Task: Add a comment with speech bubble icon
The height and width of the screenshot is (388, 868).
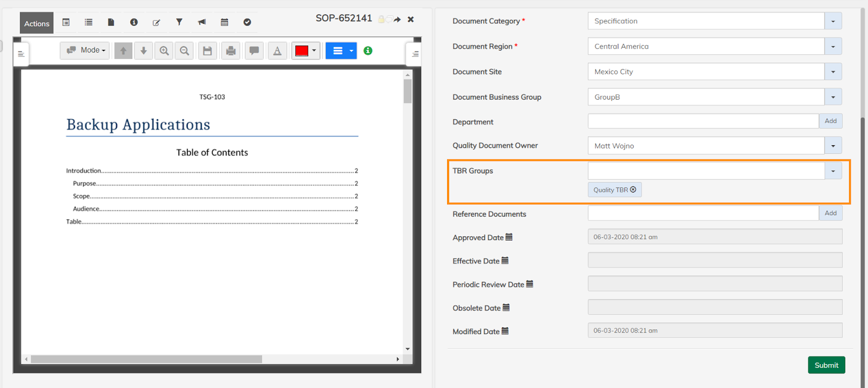Action: (x=254, y=51)
